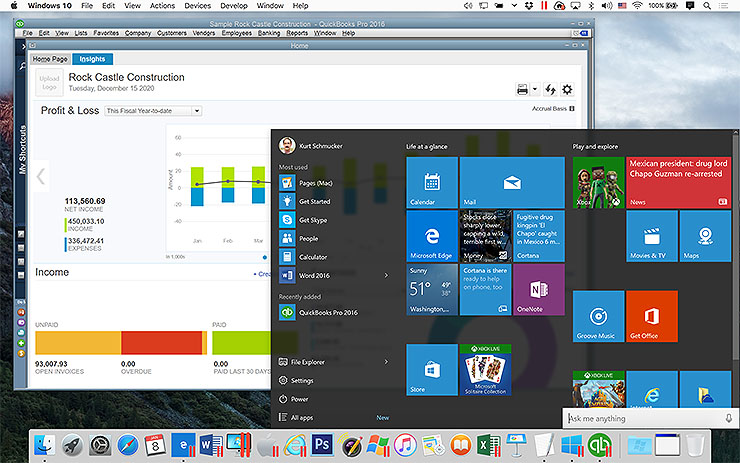Launch the Microsoft Edge tile

click(431, 235)
